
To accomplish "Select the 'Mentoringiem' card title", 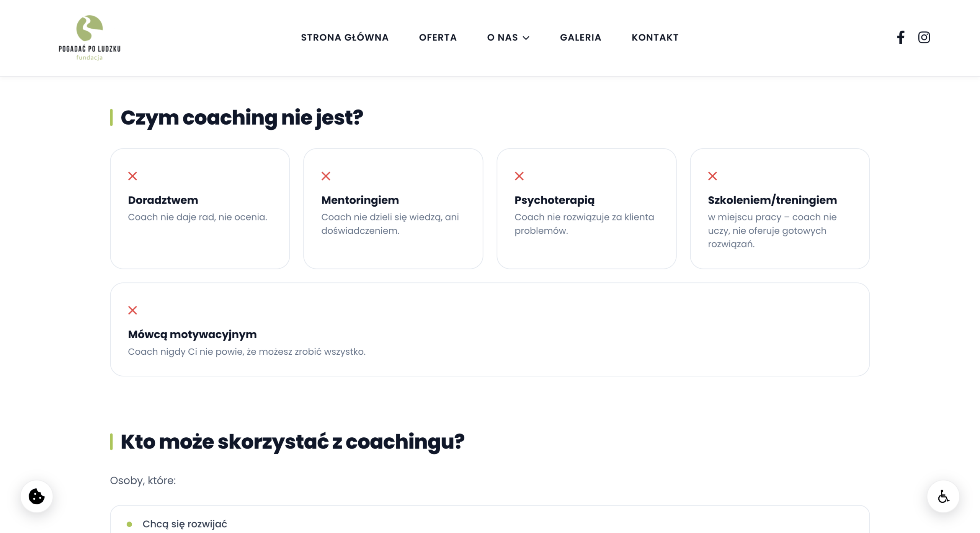I will click(360, 200).
